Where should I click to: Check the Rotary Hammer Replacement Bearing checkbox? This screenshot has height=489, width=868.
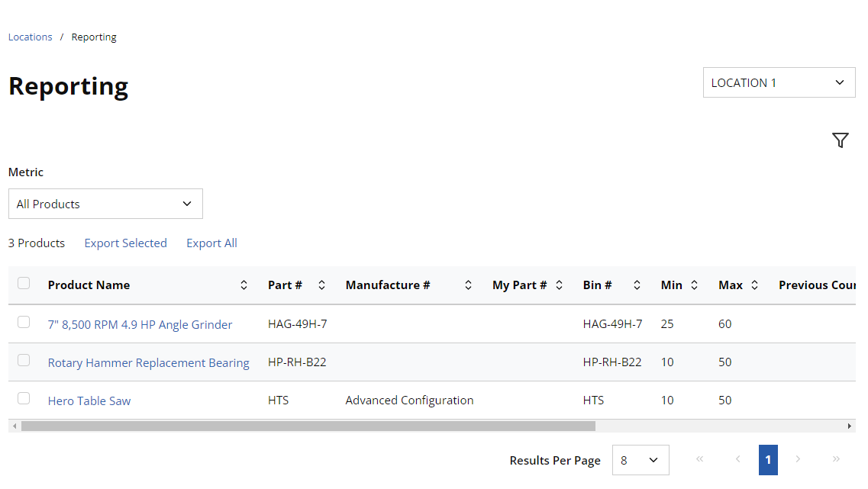(x=23, y=360)
